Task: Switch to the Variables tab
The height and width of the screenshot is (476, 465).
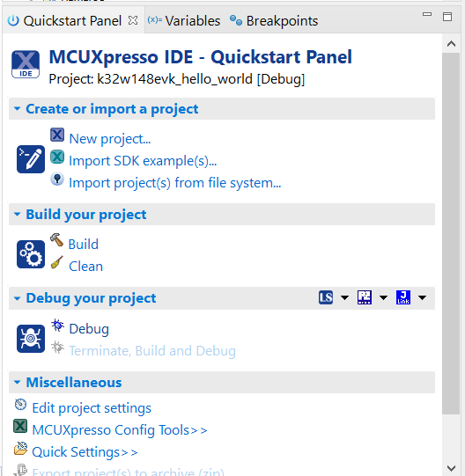Action: coord(184,20)
